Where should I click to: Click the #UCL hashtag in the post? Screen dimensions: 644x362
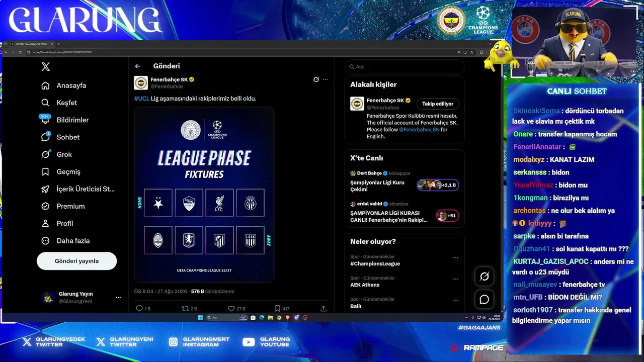coord(142,99)
